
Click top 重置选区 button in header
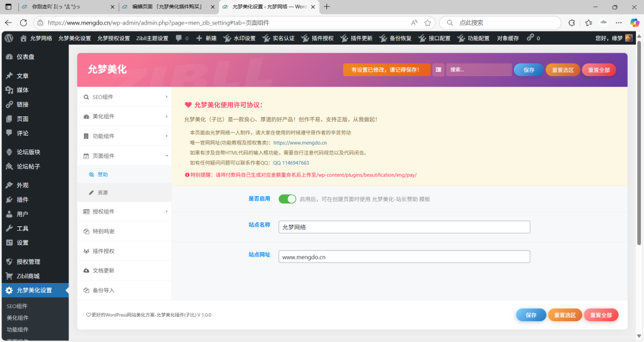(563, 70)
